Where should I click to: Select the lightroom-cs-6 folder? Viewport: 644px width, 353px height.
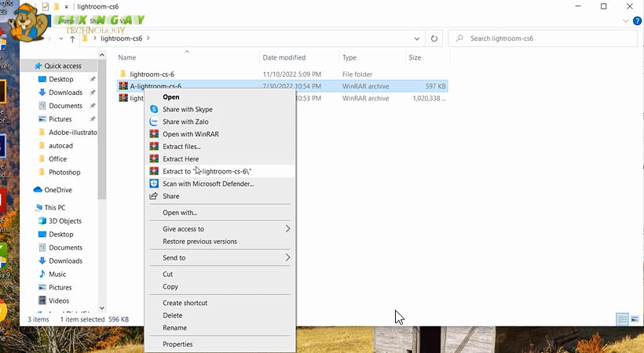152,75
